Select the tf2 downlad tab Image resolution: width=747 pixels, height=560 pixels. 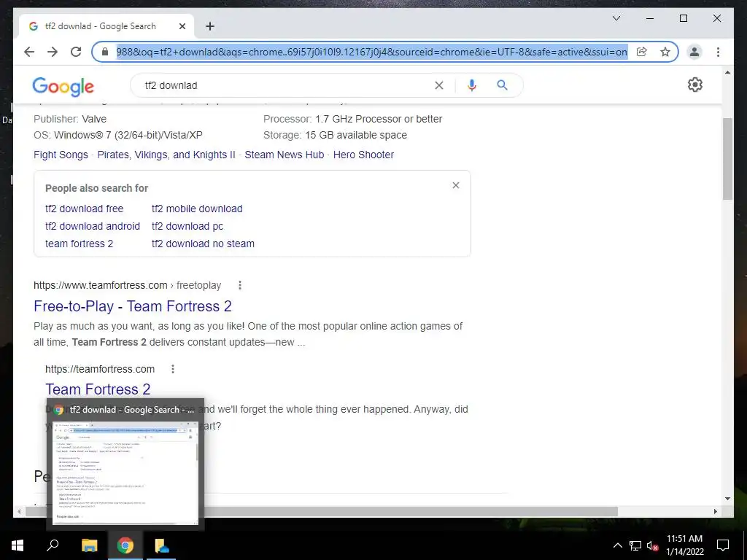(x=106, y=26)
